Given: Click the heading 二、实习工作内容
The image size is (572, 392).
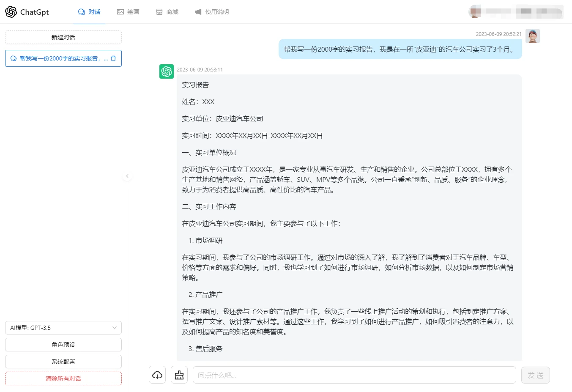Looking at the screenshot, I should [209, 207].
